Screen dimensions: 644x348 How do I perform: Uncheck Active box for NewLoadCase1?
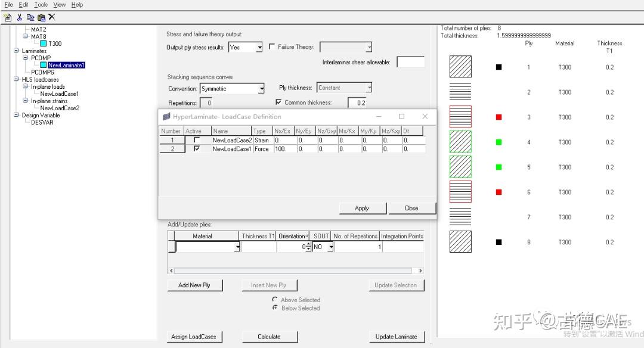[x=197, y=148]
